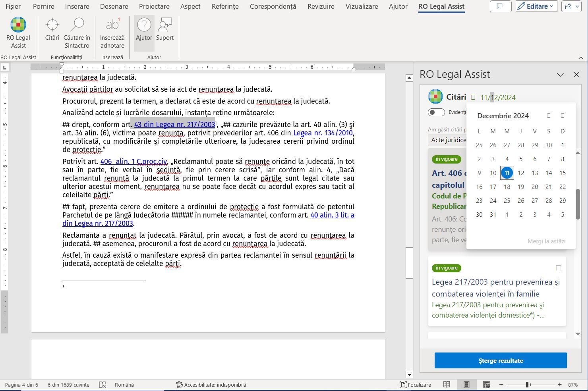Click the Decembrie 2024 calendar header
Image resolution: width=588 pixels, height=391 pixels.
(x=503, y=116)
